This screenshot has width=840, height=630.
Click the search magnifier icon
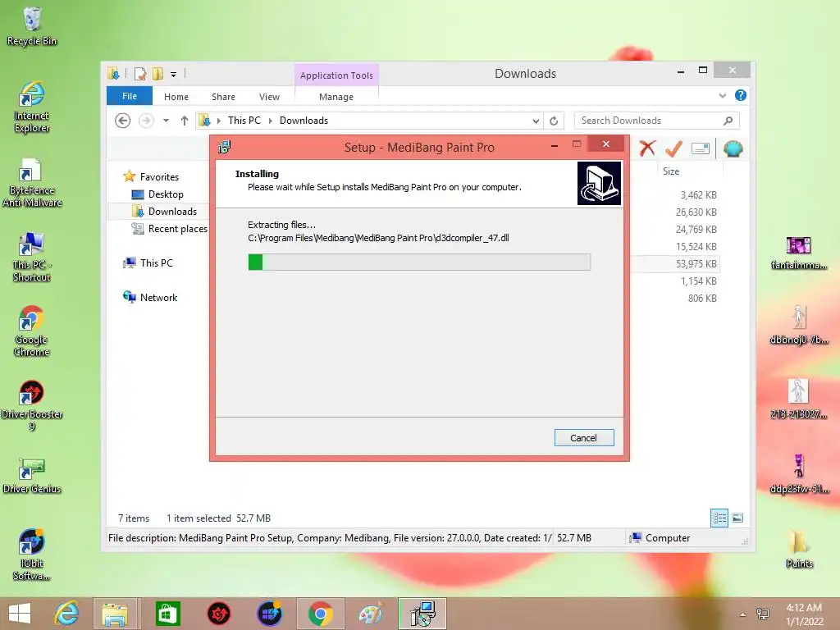click(728, 121)
